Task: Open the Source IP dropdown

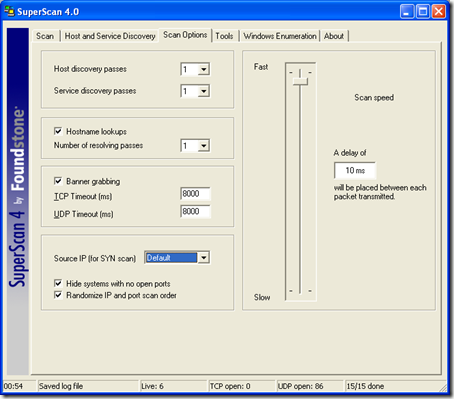Action: 203,258
